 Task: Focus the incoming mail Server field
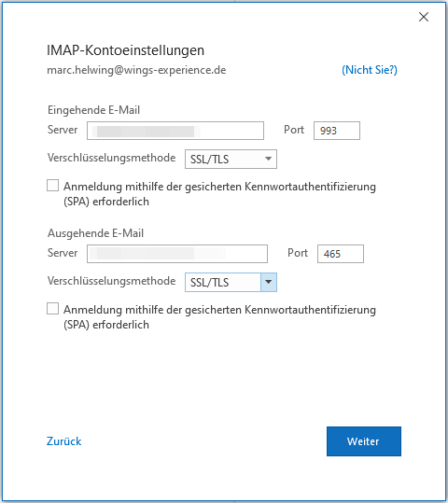click(175, 131)
